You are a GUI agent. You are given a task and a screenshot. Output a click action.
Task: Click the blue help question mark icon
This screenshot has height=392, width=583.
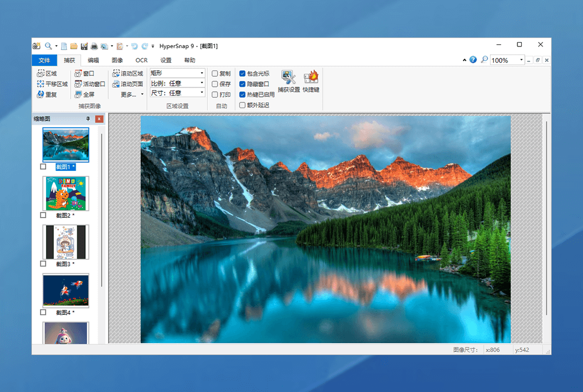473,60
